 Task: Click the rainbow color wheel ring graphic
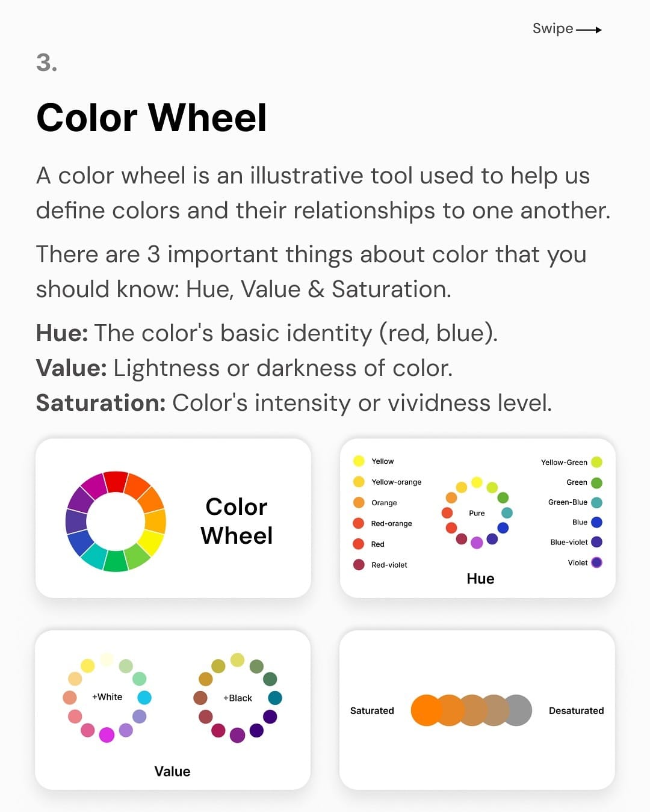point(116,521)
